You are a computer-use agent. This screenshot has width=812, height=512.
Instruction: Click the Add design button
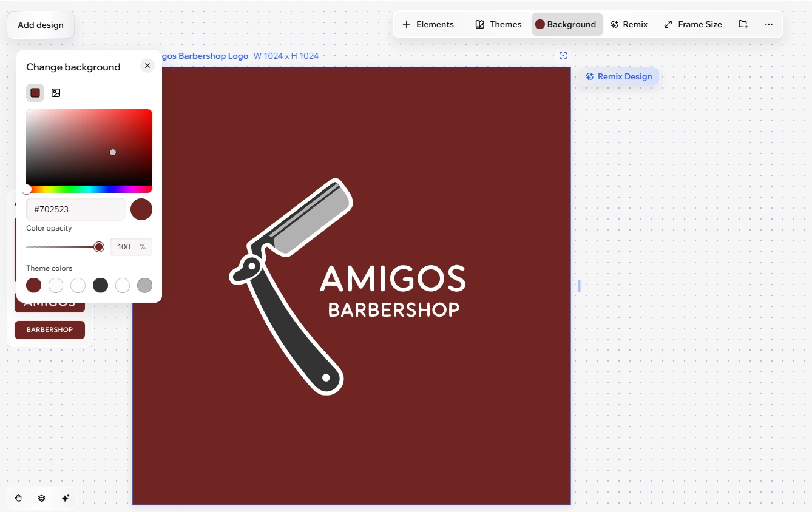coord(41,25)
